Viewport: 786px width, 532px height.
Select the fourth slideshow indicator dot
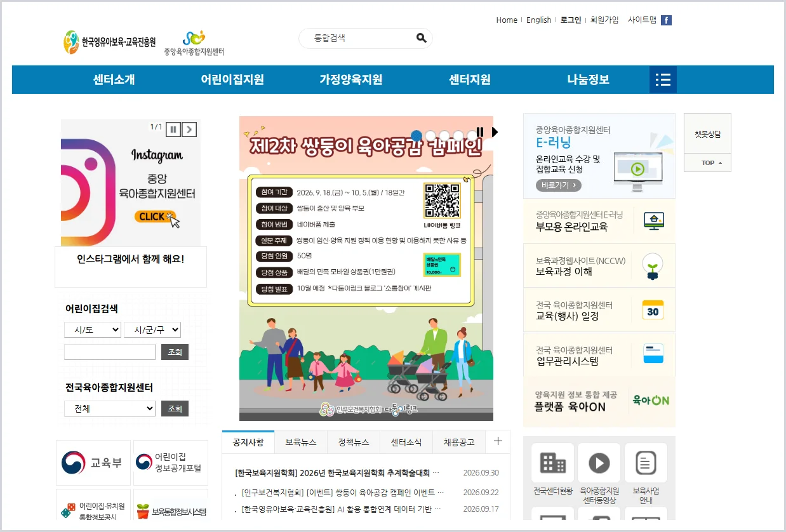458,135
